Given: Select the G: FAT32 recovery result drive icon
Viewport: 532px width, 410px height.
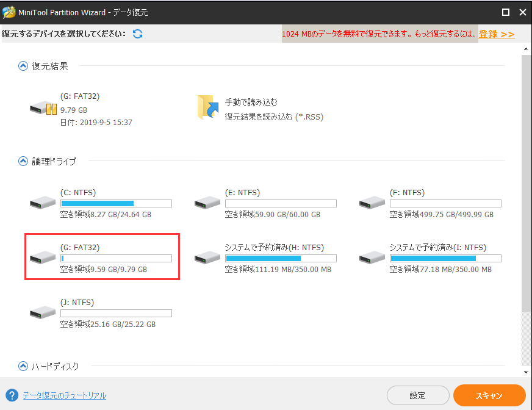Looking at the screenshot, I should pos(43,109).
